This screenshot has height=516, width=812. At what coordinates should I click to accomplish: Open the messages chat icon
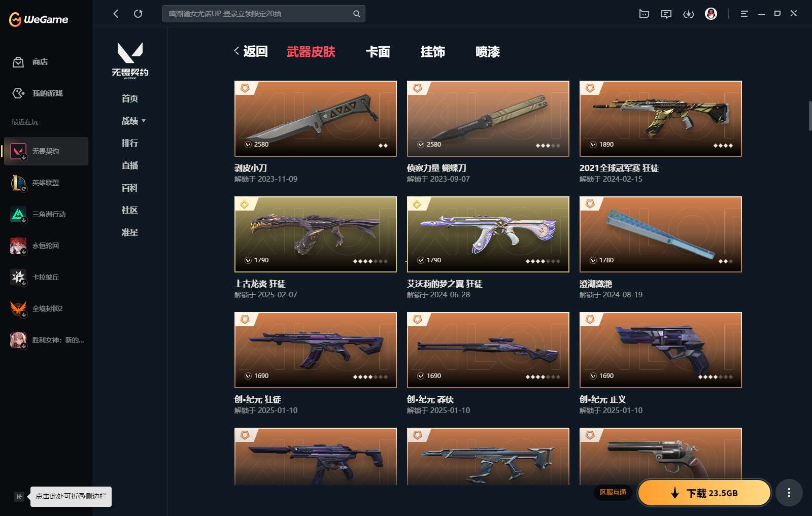tap(666, 14)
